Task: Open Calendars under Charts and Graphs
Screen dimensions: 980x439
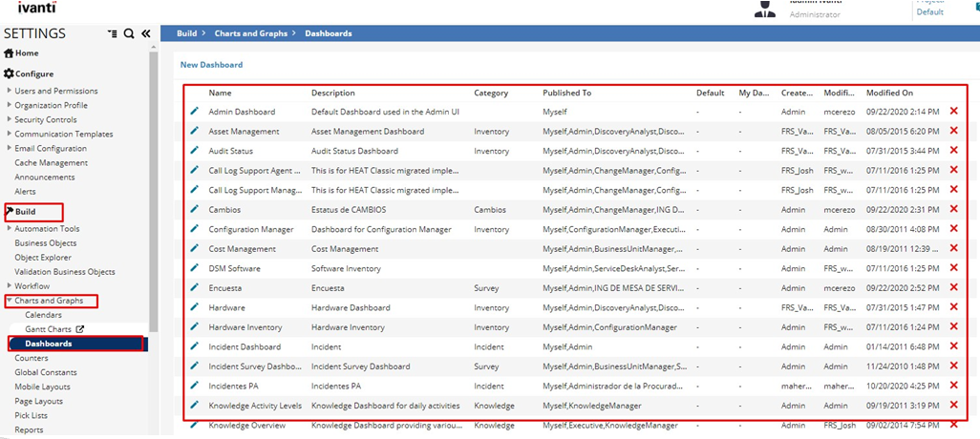Action: click(x=43, y=315)
